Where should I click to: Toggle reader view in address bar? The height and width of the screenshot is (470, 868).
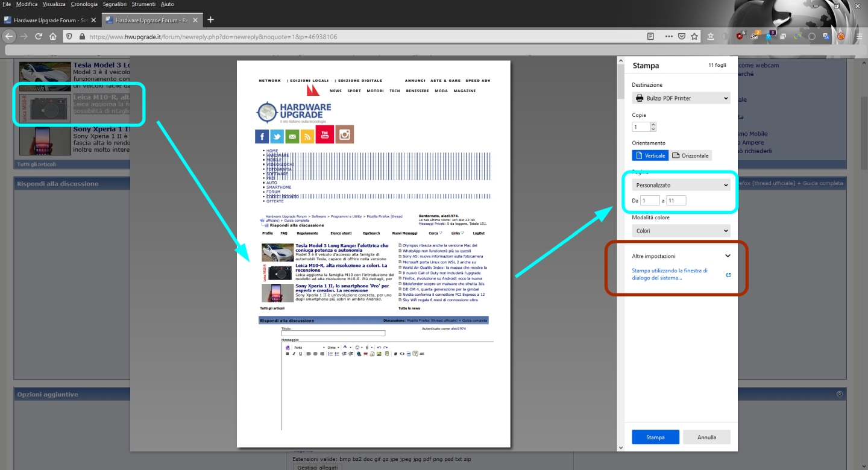click(650, 36)
